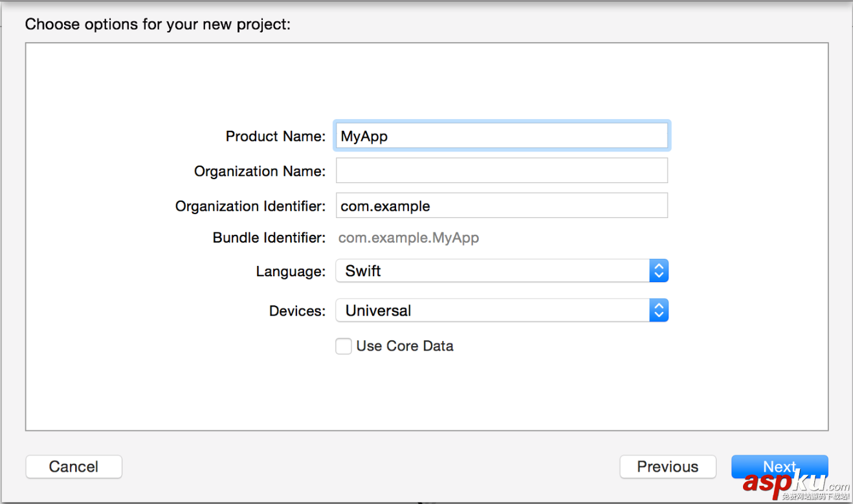Screen dimensions: 853x504
Task: Enable the Use Core Data checkbox
Action: 344,346
